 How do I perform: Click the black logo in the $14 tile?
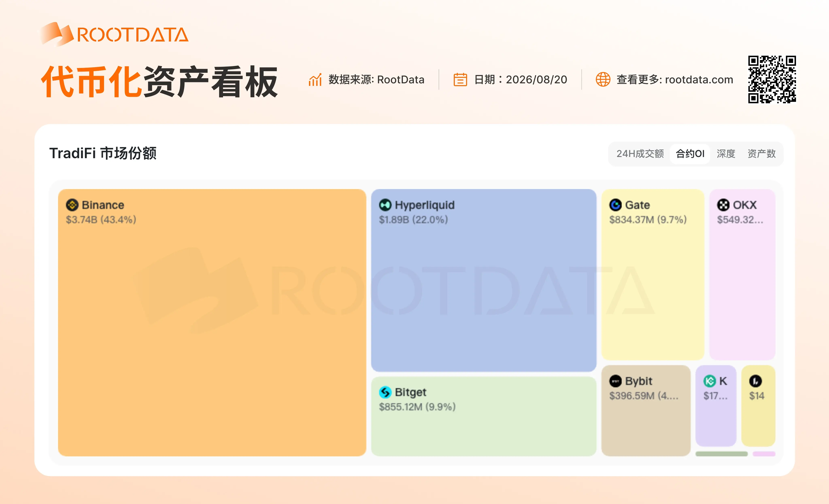click(755, 381)
